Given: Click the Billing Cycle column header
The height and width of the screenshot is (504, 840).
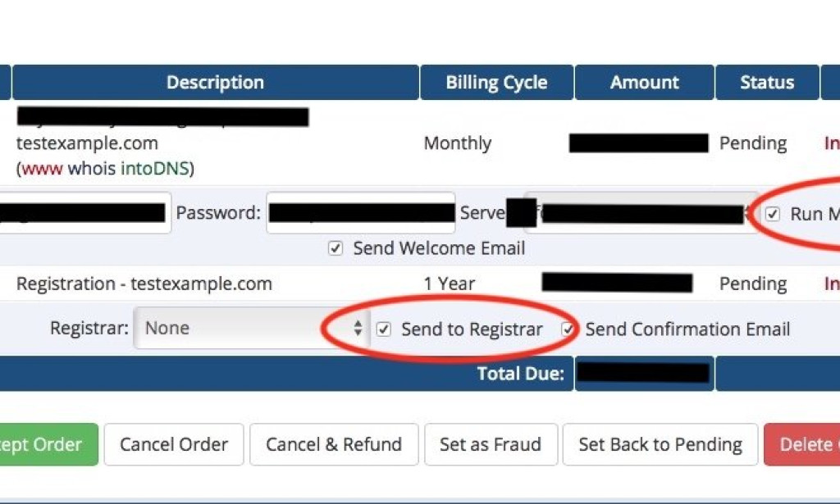Looking at the screenshot, I should point(496,82).
